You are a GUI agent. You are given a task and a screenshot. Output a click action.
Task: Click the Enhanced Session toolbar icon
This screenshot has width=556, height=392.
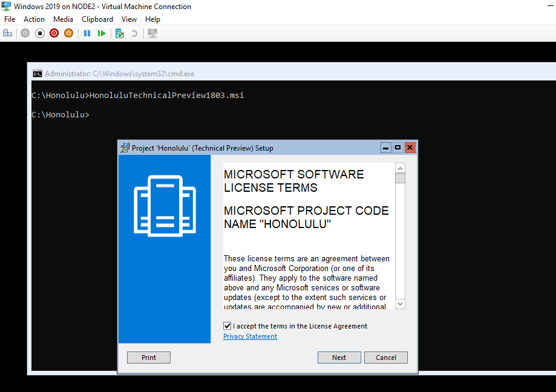click(152, 33)
